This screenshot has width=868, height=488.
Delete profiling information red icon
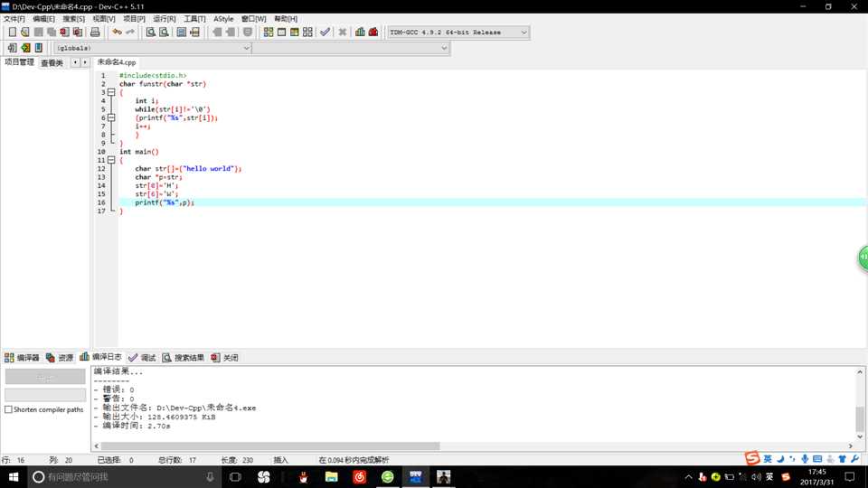click(373, 33)
